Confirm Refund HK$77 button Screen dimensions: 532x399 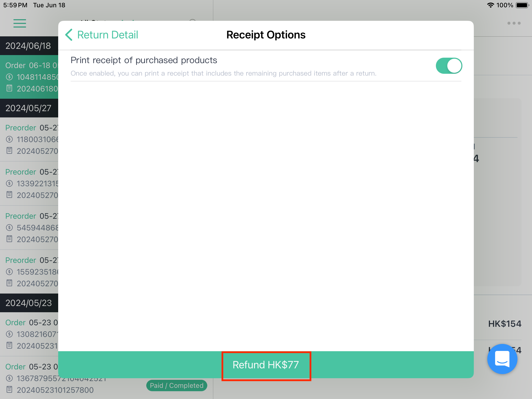tap(266, 365)
